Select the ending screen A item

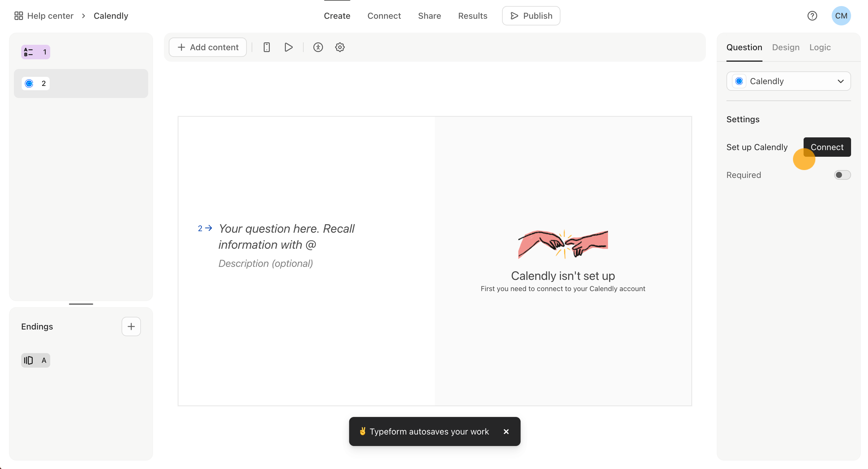(x=36, y=360)
